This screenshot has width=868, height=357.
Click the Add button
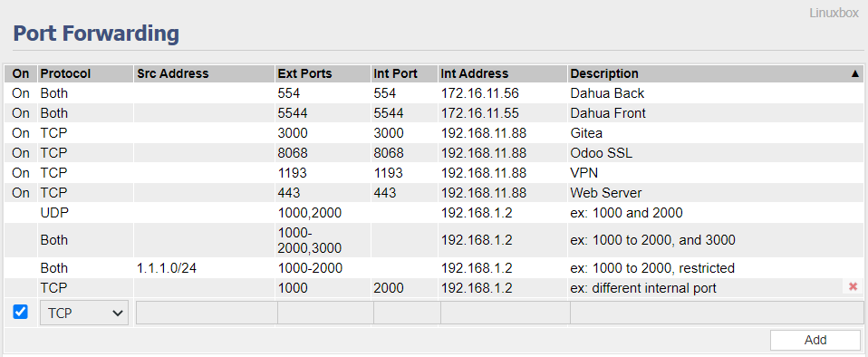pos(815,340)
